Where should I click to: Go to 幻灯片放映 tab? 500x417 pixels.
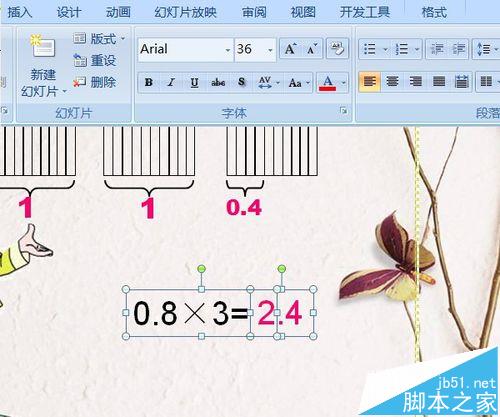(185, 12)
